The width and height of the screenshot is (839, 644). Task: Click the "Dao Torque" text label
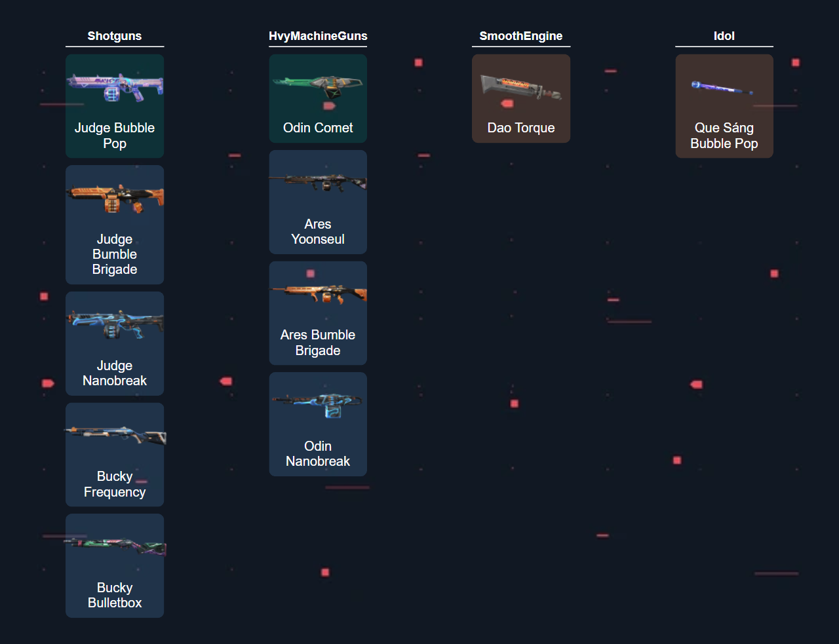coord(521,128)
